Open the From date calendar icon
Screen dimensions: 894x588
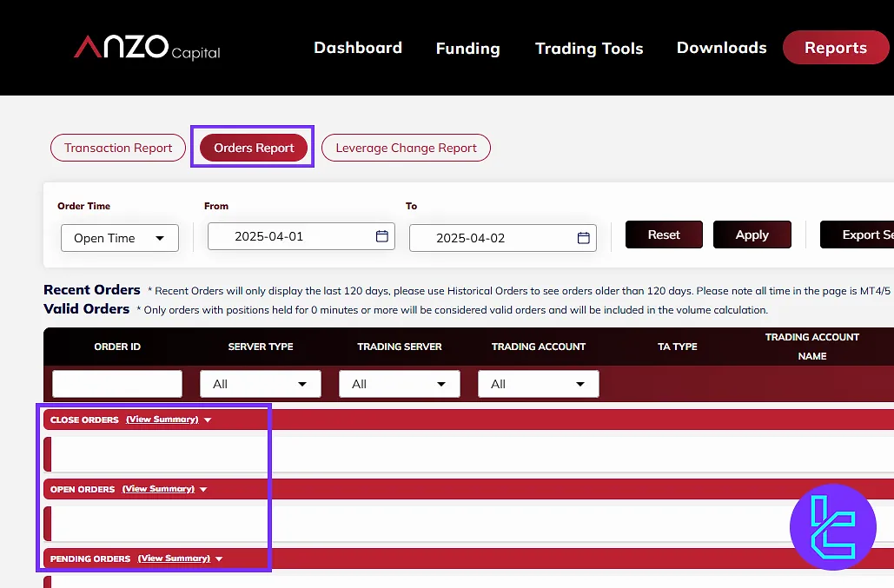[x=381, y=236]
